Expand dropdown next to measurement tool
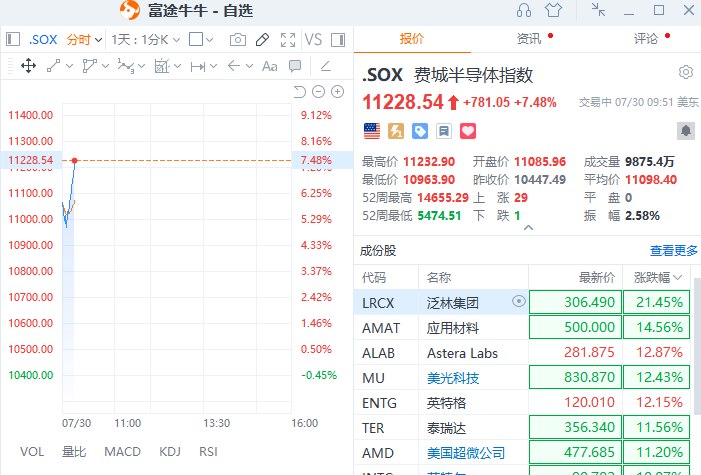The height and width of the screenshot is (475, 701). pos(177,66)
